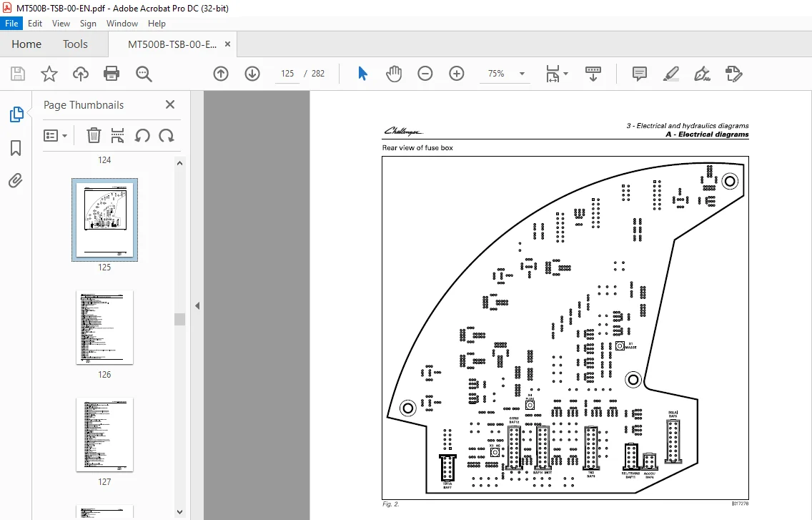Click the Save file icon
This screenshot has width=812, height=520.
(18, 74)
